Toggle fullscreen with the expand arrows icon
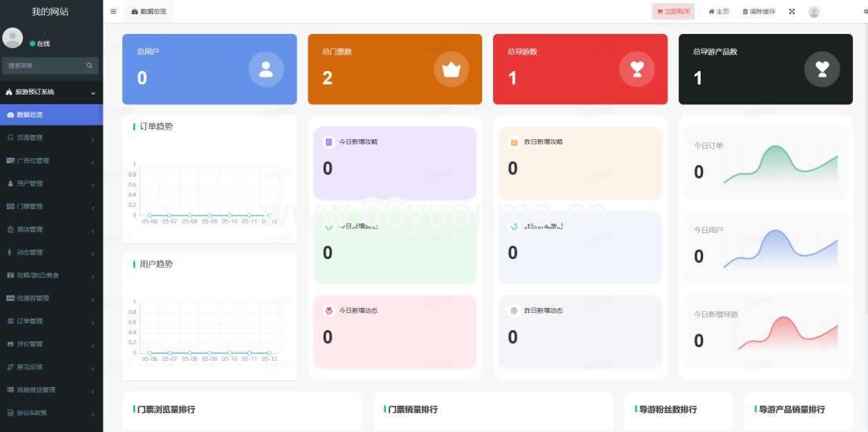Image resolution: width=868 pixels, height=432 pixels. (791, 11)
